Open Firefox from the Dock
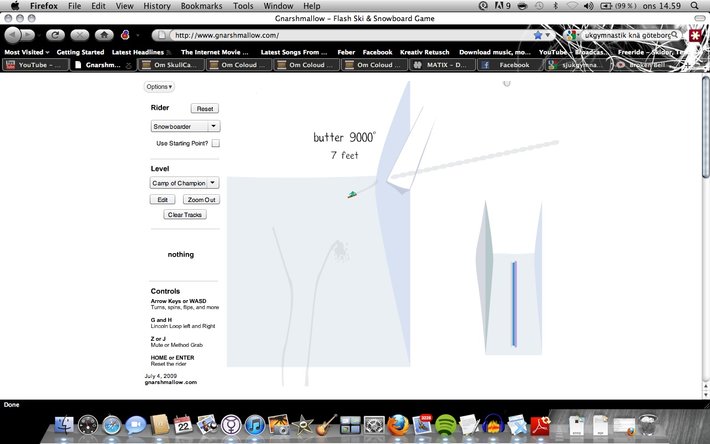Viewport: 710px width, 444px height. [400, 426]
